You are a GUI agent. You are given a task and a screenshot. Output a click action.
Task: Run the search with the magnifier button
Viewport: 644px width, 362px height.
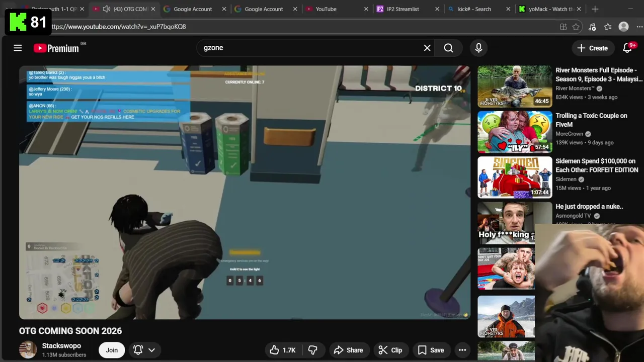tap(448, 48)
